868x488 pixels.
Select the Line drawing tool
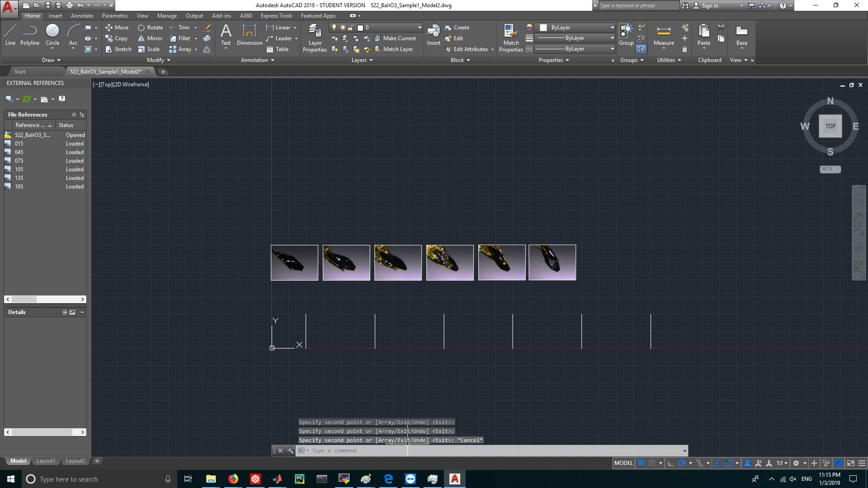coord(10,35)
